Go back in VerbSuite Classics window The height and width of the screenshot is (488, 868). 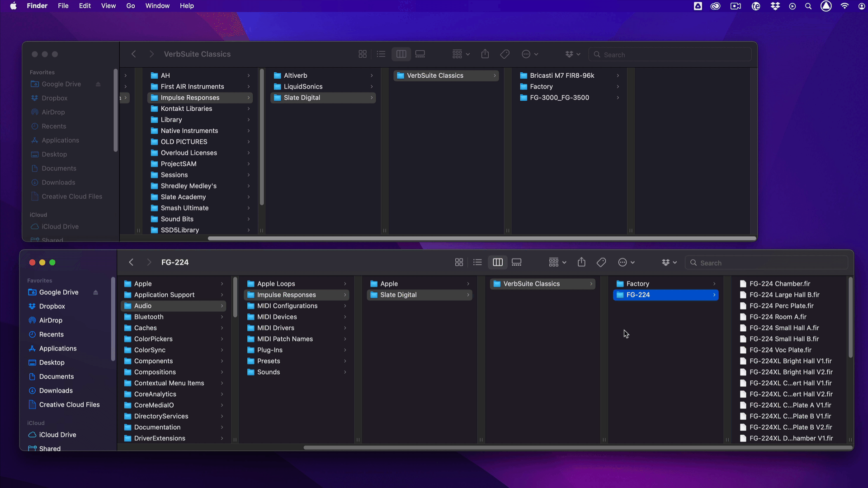click(134, 54)
